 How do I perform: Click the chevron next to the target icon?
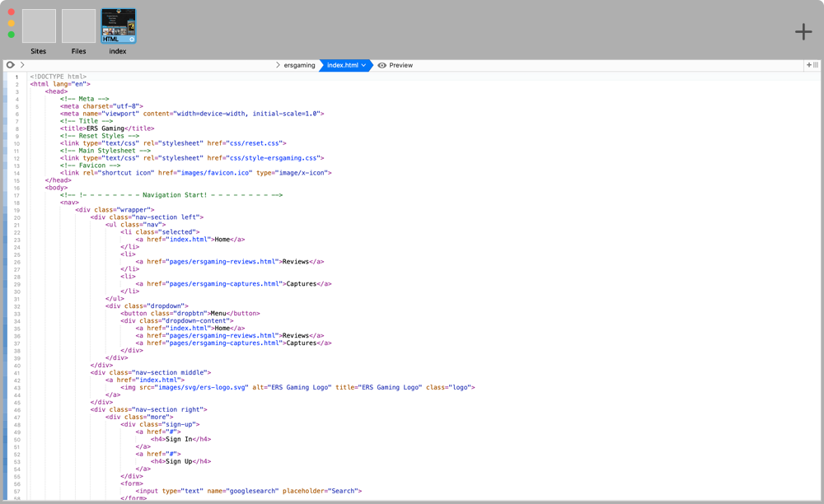(21, 64)
